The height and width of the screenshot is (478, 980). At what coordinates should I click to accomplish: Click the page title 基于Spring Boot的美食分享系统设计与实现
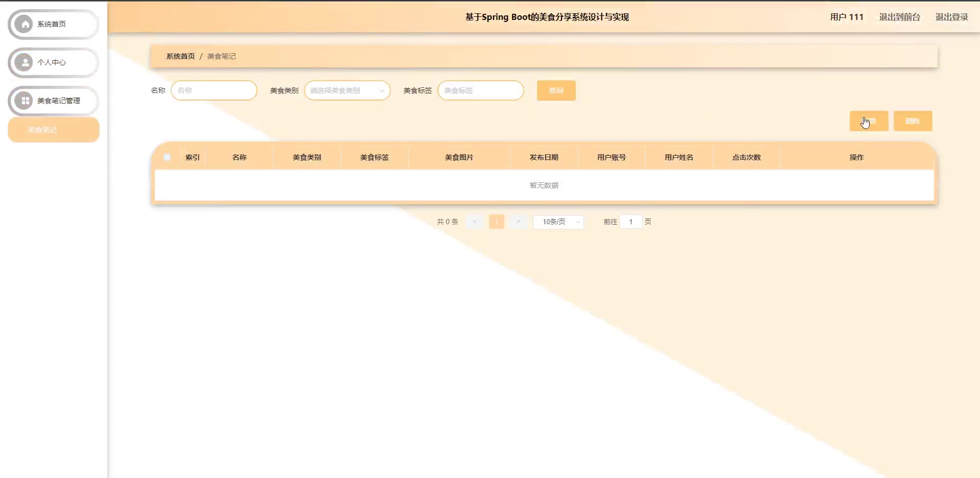click(547, 17)
